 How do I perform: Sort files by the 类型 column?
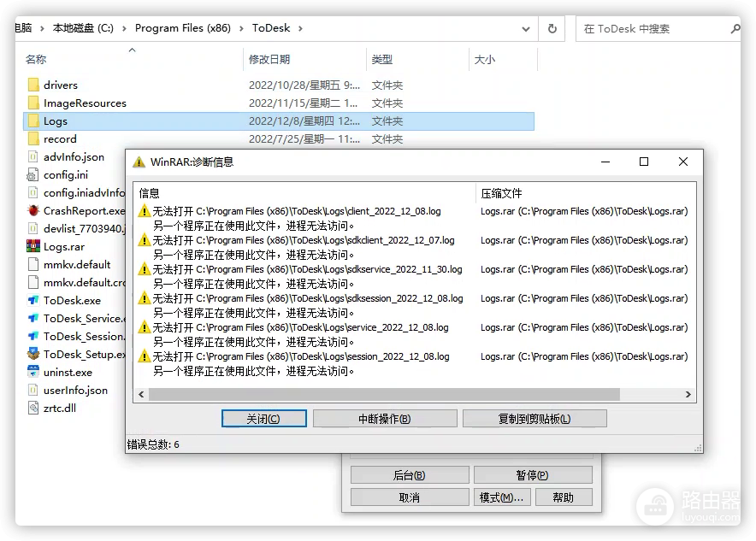[x=417, y=59]
